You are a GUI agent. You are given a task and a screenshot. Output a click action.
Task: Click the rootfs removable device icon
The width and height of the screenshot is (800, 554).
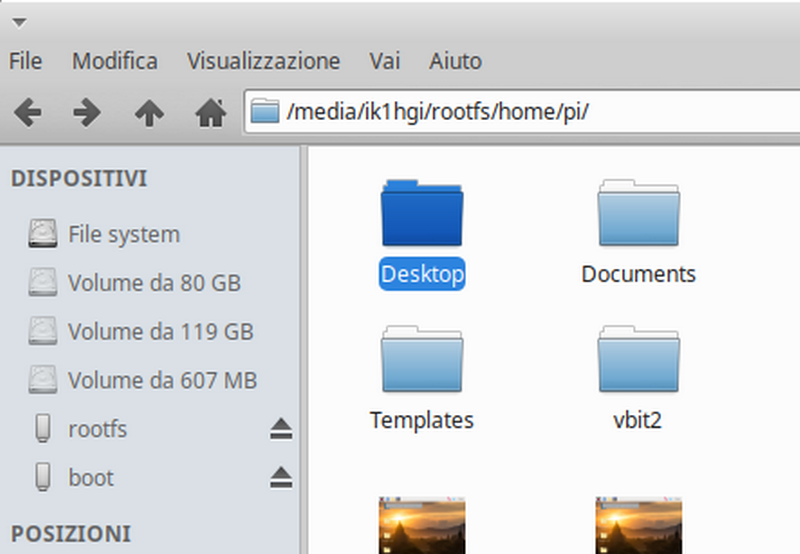pos(43,428)
